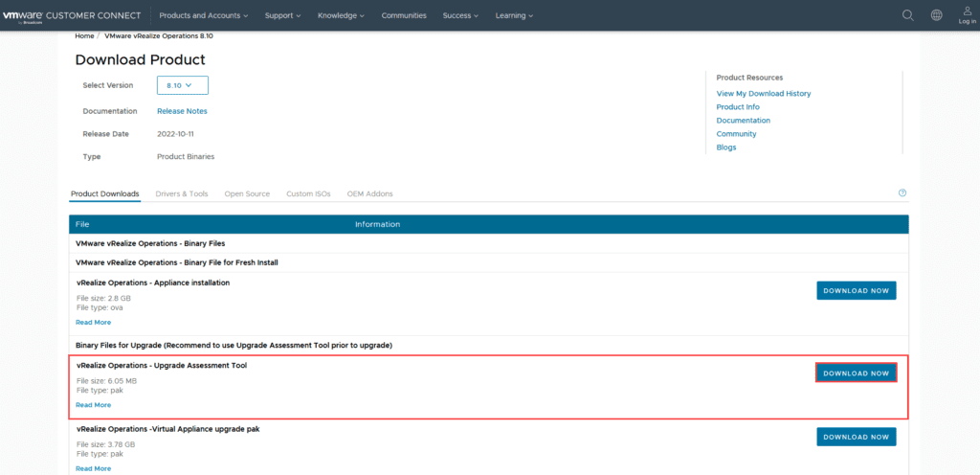Read More under Appliance installation

click(93, 323)
